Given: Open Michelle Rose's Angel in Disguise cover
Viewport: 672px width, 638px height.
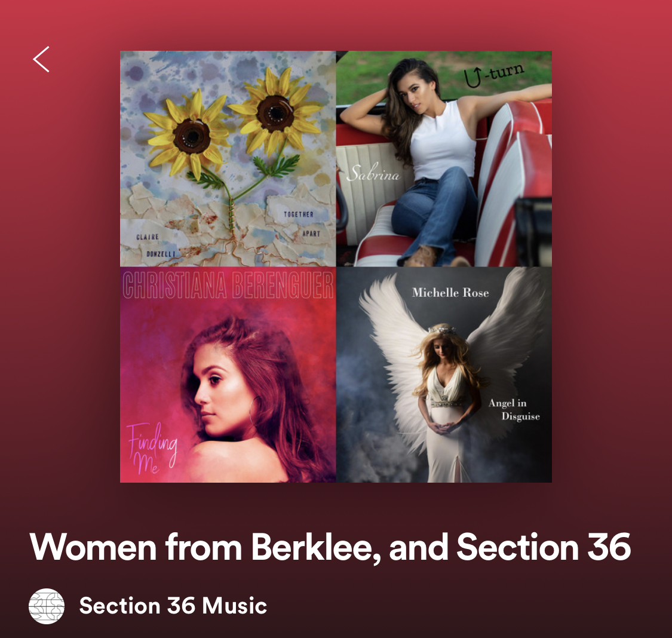Looking at the screenshot, I should click(444, 375).
